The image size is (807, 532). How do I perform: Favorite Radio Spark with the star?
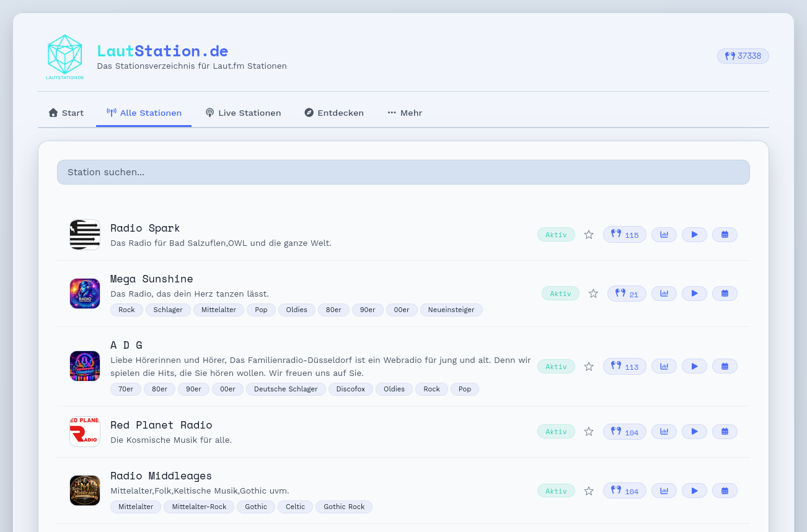click(x=589, y=235)
